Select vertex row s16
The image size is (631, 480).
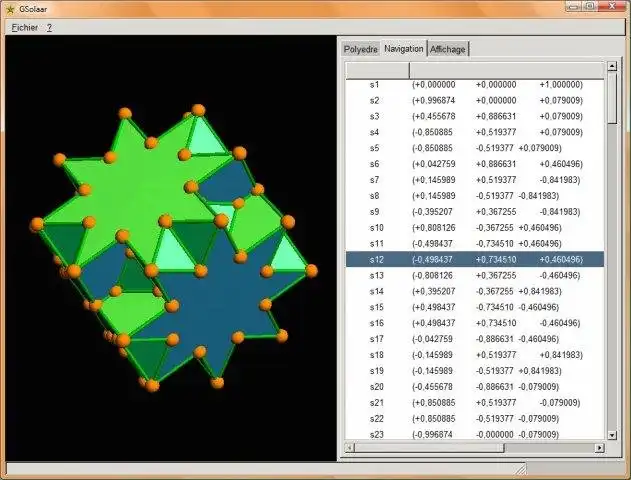pos(475,323)
